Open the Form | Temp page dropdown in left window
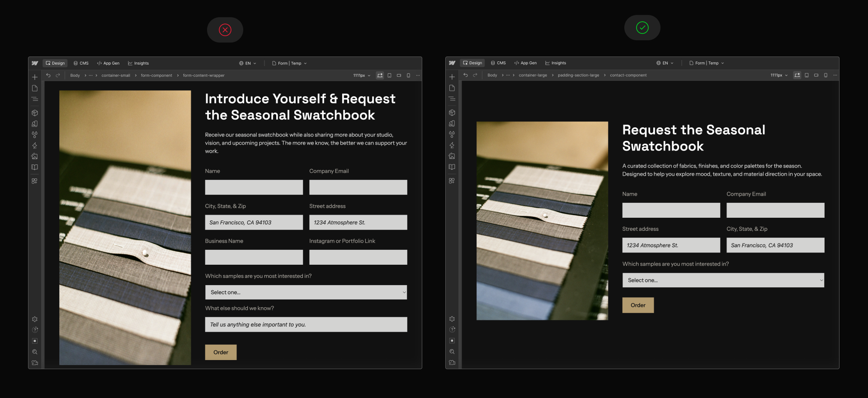Screen dimensions: 868x398 click(x=289, y=63)
